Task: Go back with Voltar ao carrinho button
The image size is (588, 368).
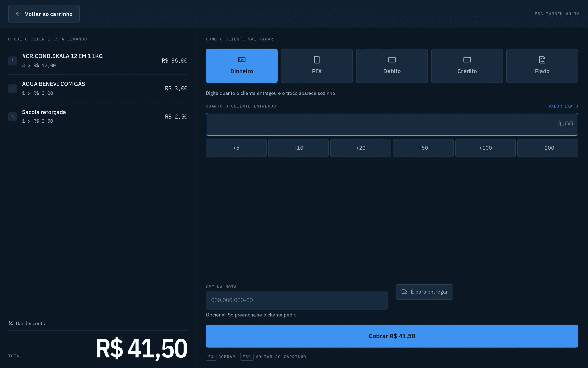Action: 44,14
